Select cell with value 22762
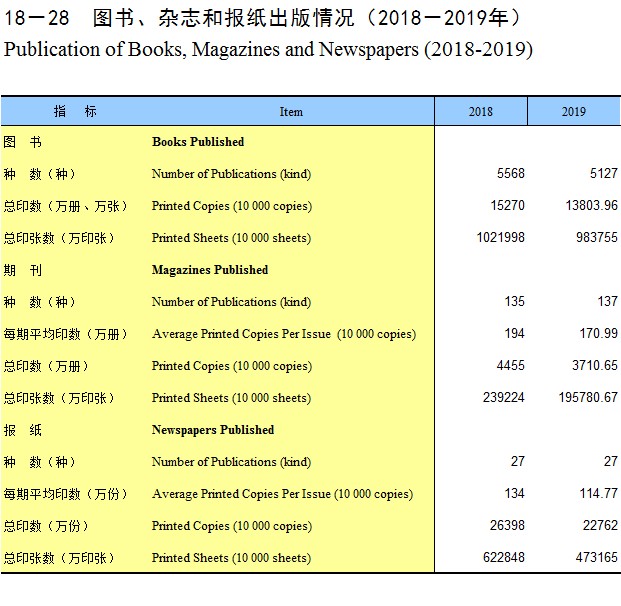The width and height of the screenshot is (621, 606). tap(600, 526)
